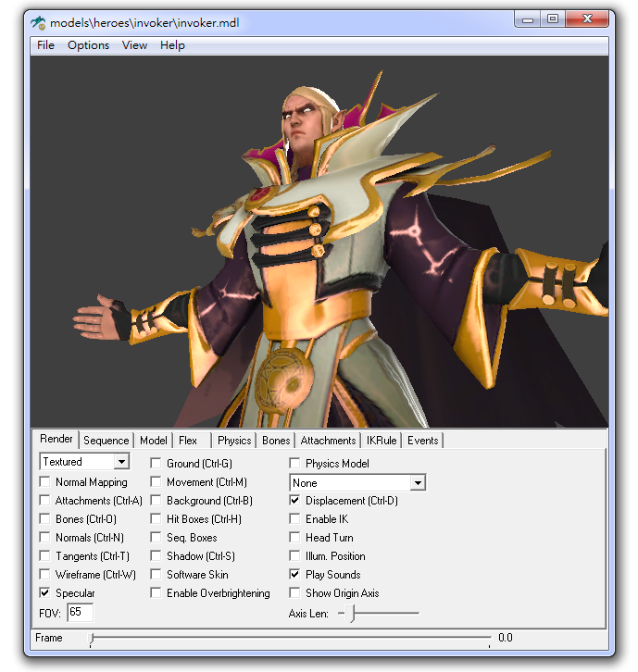Open the View menu
The height and width of the screenshot is (672, 638).
pyautogui.click(x=134, y=45)
